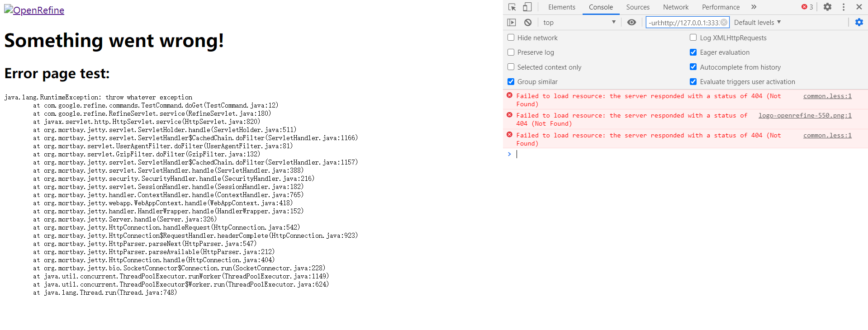Screen dimensions: 868x330
Task: Click the RefineServlet.service stack trace line
Action: [x=152, y=113]
